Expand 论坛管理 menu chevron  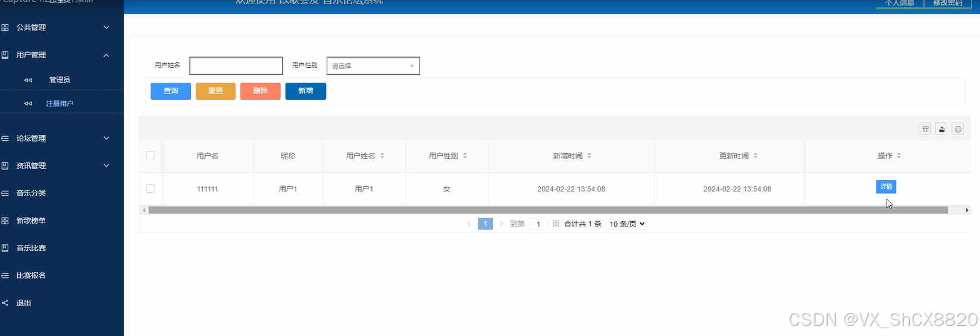click(x=107, y=138)
